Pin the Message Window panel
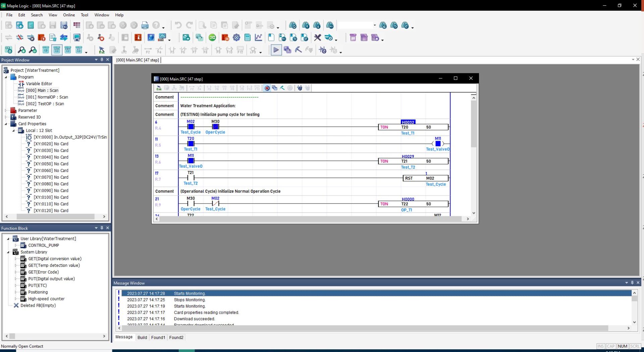Screen dimensions: 644x352 pos(632,283)
